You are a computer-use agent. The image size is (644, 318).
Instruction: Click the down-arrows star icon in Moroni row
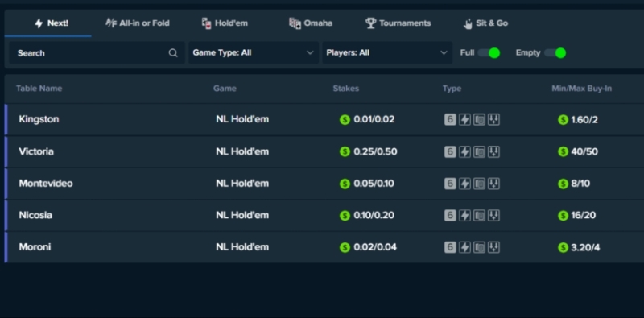tap(493, 247)
